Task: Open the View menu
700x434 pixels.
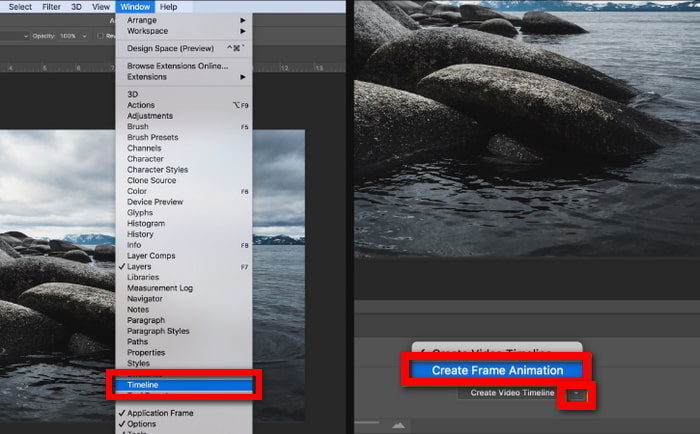Action: click(101, 7)
